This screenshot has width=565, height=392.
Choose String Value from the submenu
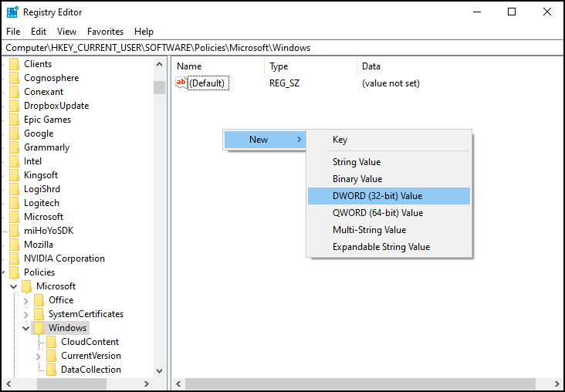coord(389,162)
